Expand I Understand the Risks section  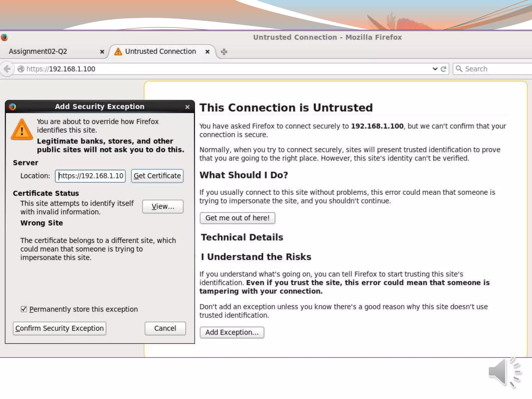256,257
